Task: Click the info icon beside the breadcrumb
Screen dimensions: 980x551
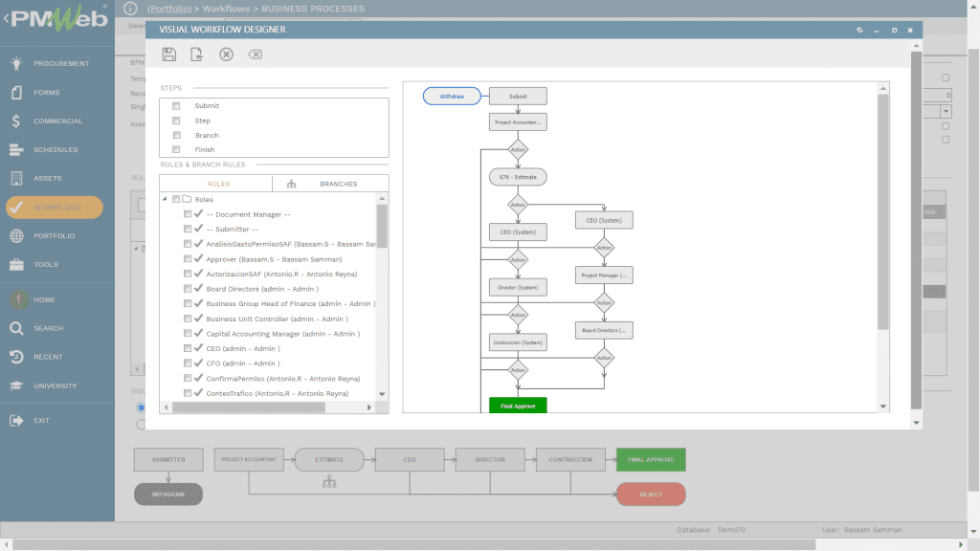Action: [130, 9]
